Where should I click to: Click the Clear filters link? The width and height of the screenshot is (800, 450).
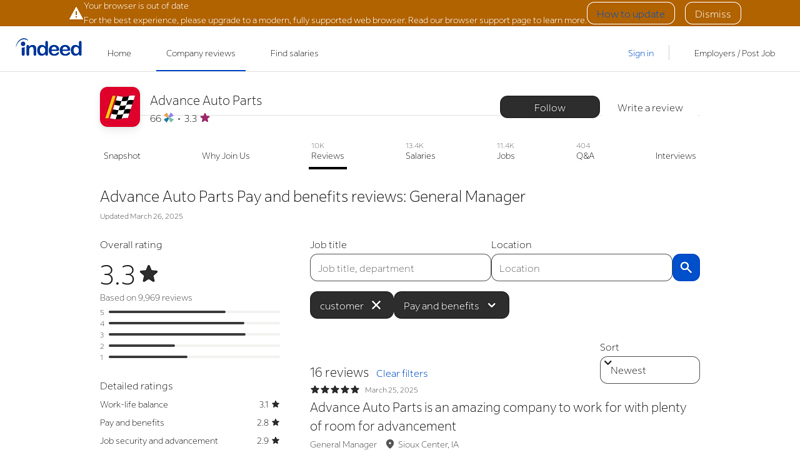point(402,373)
